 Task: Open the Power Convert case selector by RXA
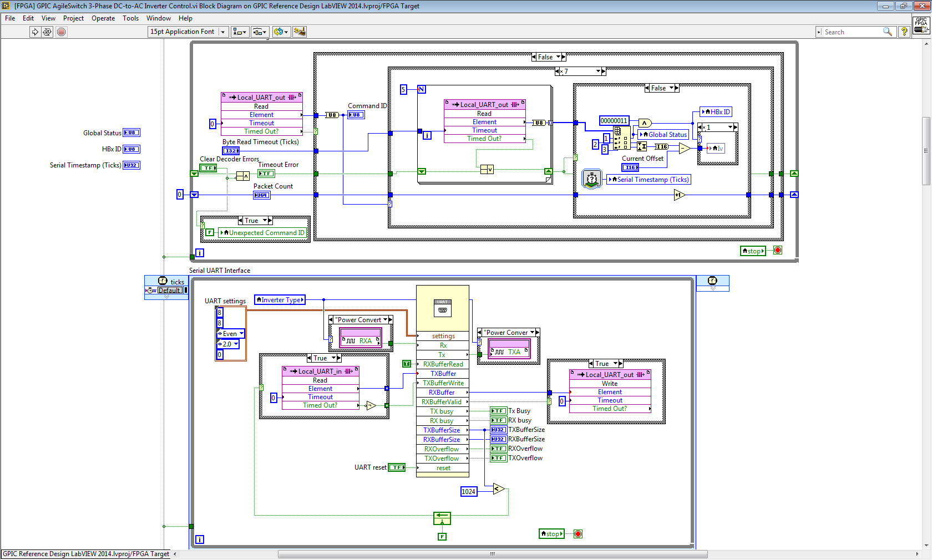coord(385,320)
